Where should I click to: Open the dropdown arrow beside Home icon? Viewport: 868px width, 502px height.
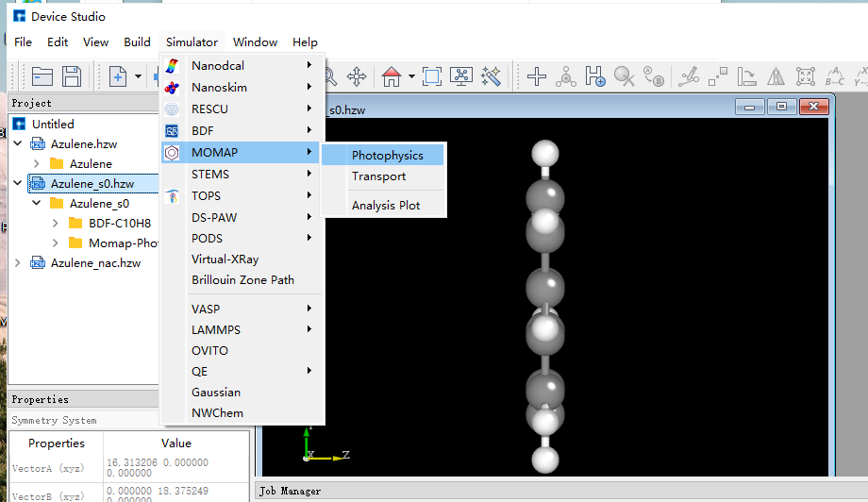[x=411, y=76]
